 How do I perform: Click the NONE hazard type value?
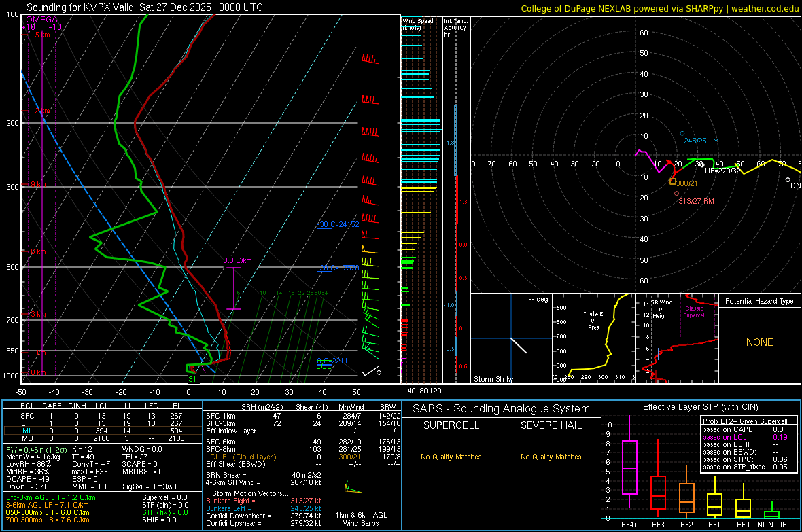[x=760, y=342]
